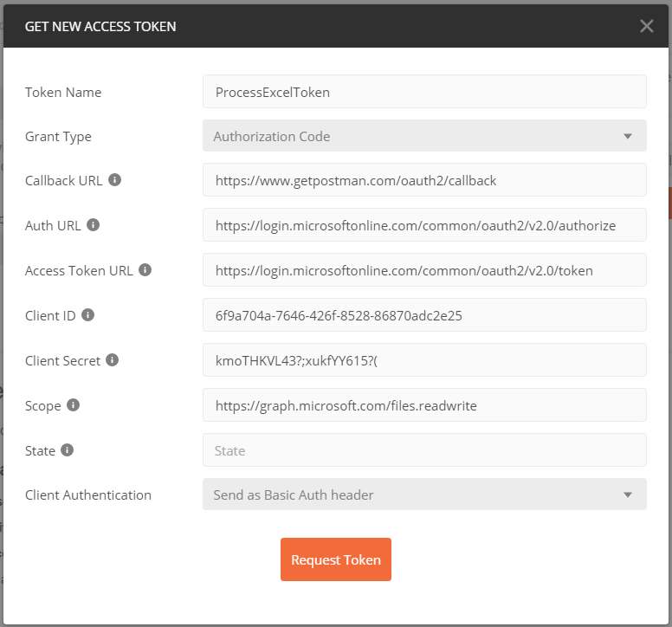Click the Scope info icon
Image resolution: width=672 pixels, height=627 pixels.
point(74,405)
